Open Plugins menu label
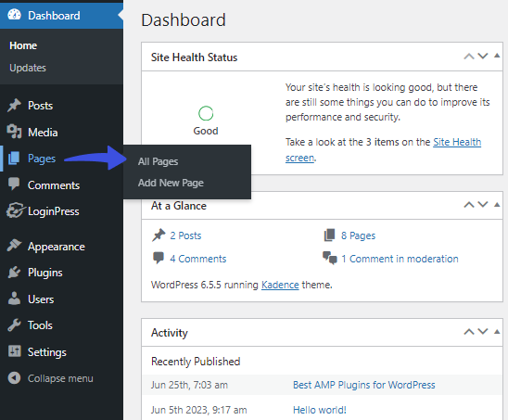 click(45, 273)
